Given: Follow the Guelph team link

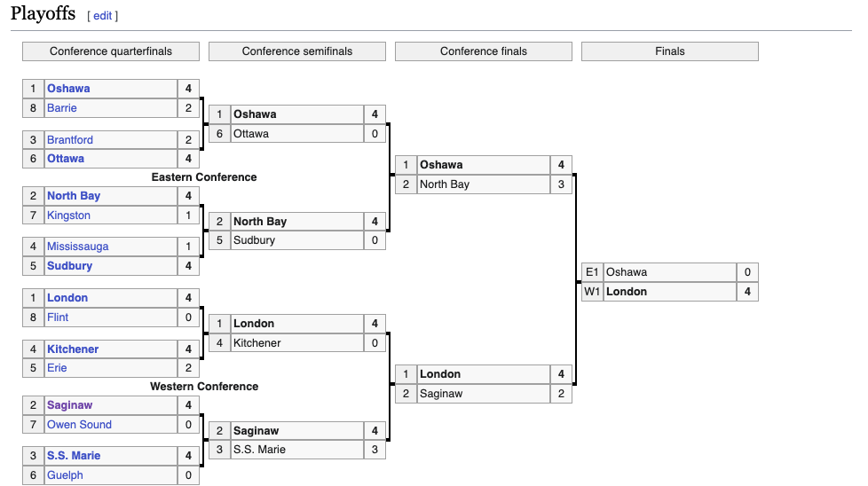Looking at the screenshot, I should click(x=65, y=475).
